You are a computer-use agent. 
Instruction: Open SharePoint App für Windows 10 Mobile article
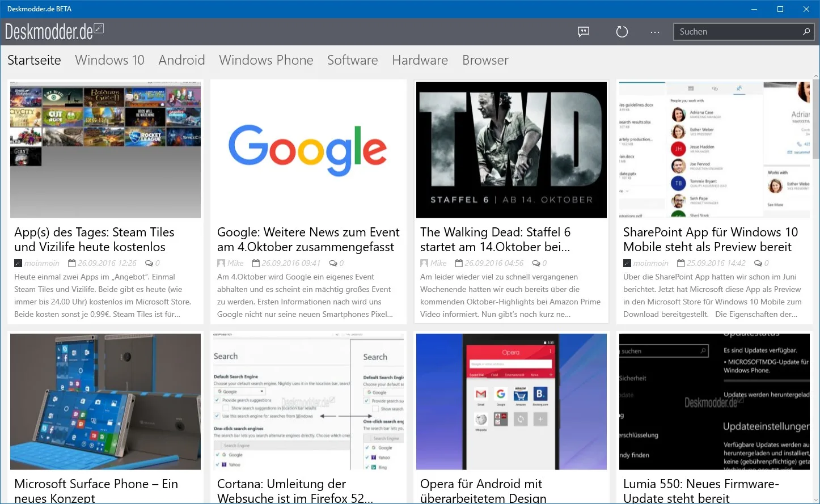click(711, 239)
